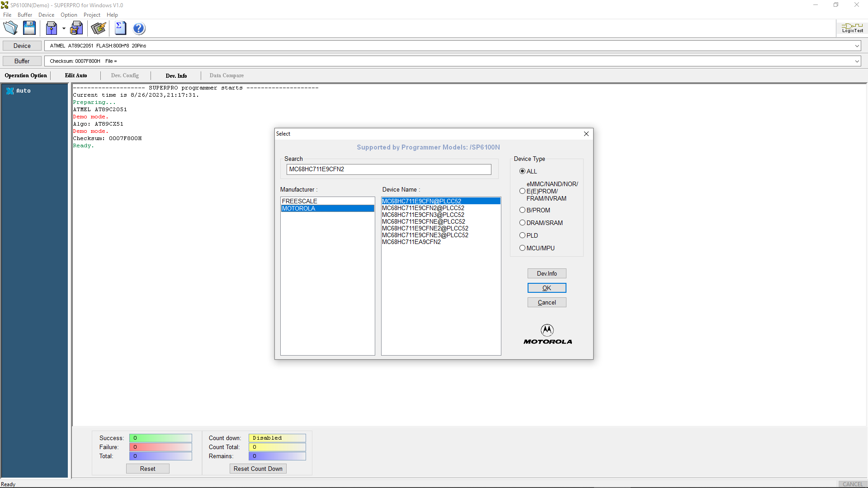Click the Search field containing MC68HC711E9CFN2
The height and width of the screenshot is (488, 868).
coord(389,169)
